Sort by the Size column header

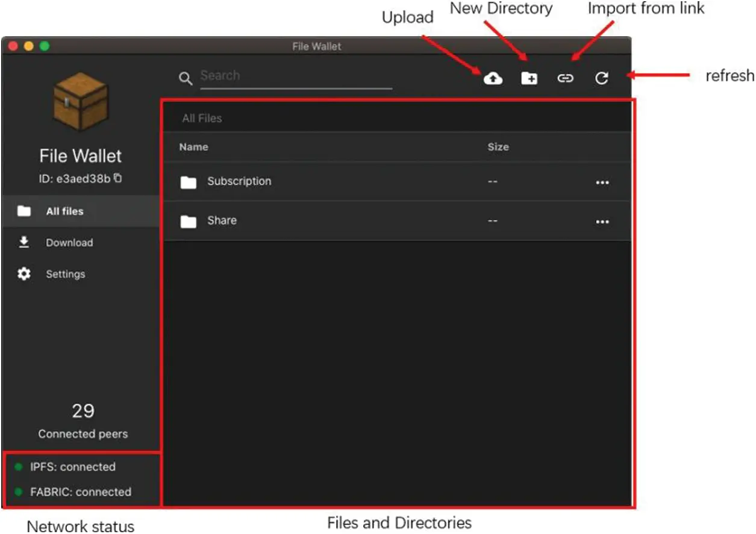pos(498,147)
